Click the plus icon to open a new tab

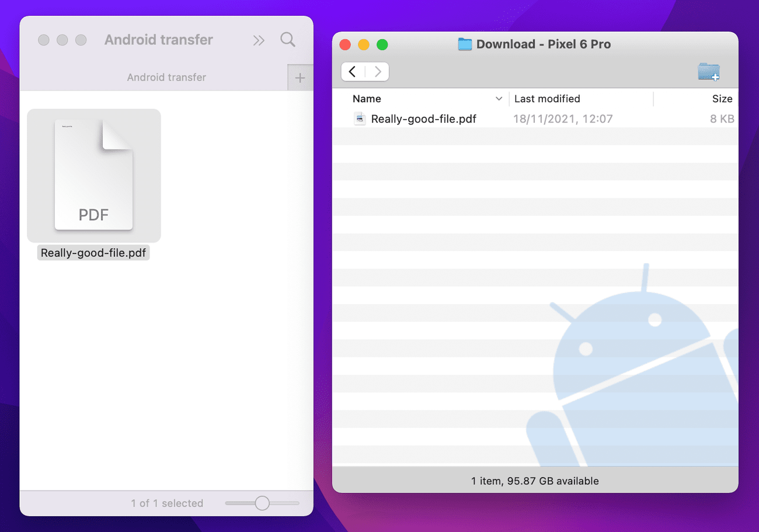click(x=300, y=77)
